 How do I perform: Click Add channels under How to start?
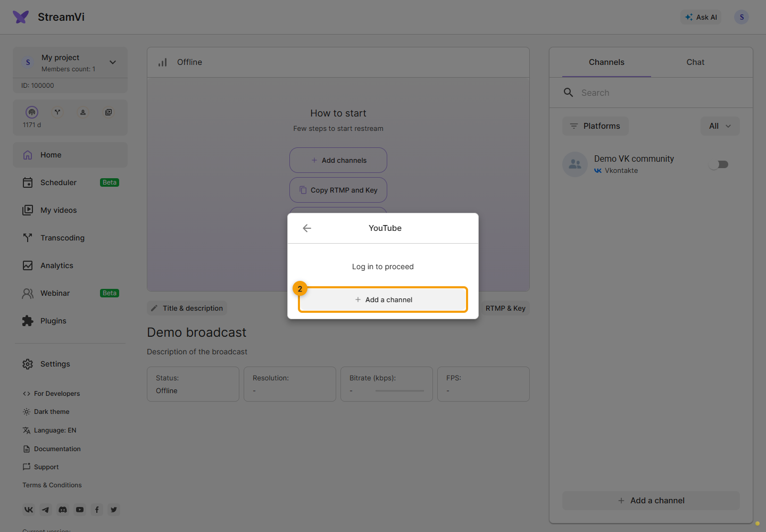point(338,160)
